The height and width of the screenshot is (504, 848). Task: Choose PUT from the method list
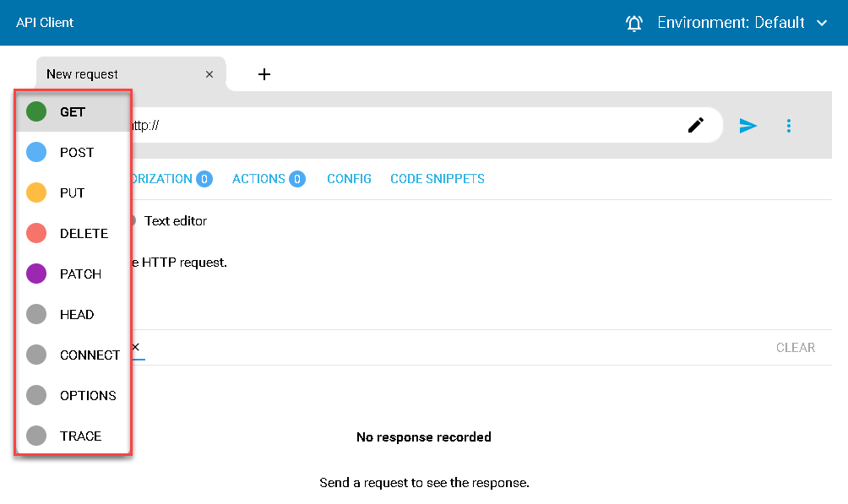pyautogui.click(x=73, y=192)
